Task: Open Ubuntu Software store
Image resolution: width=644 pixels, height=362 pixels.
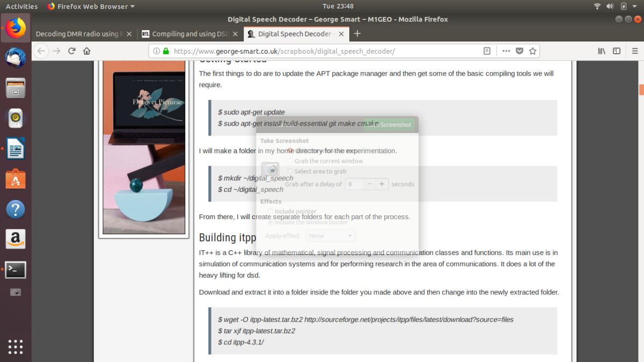Action: pos(16,178)
